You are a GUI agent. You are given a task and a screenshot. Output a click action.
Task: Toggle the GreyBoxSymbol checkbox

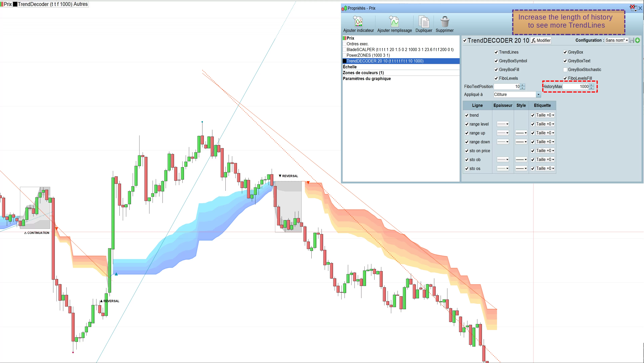[x=496, y=61]
